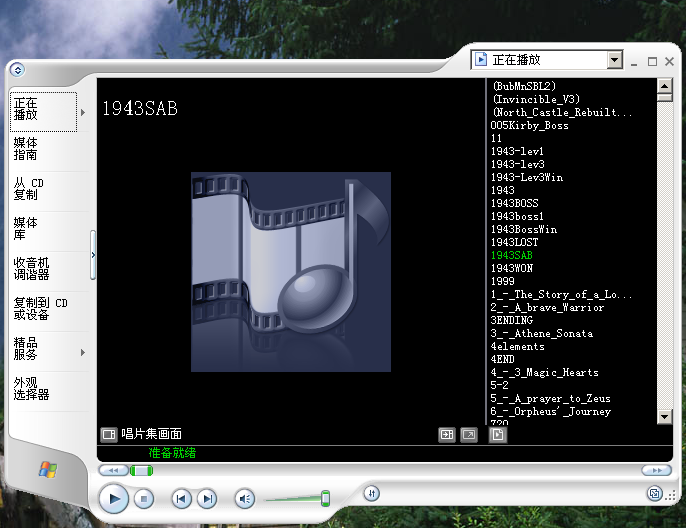Collapse the taskbar side handle
This screenshot has height=528, width=686.
[x=93, y=255]
